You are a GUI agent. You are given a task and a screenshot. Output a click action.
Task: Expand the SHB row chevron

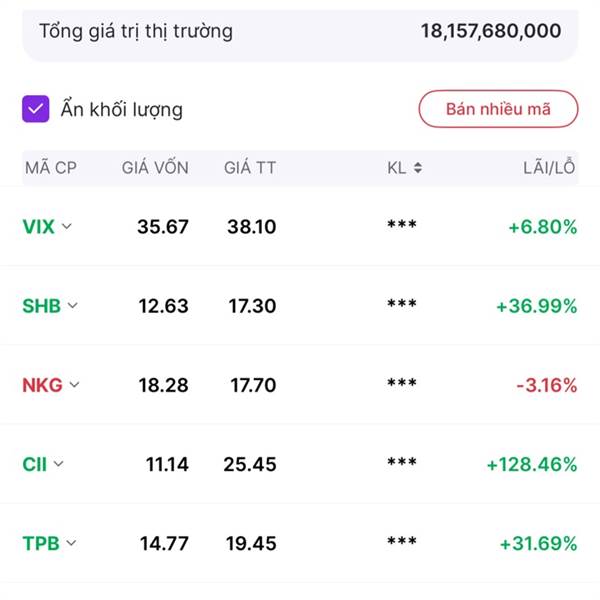point(72,306)
